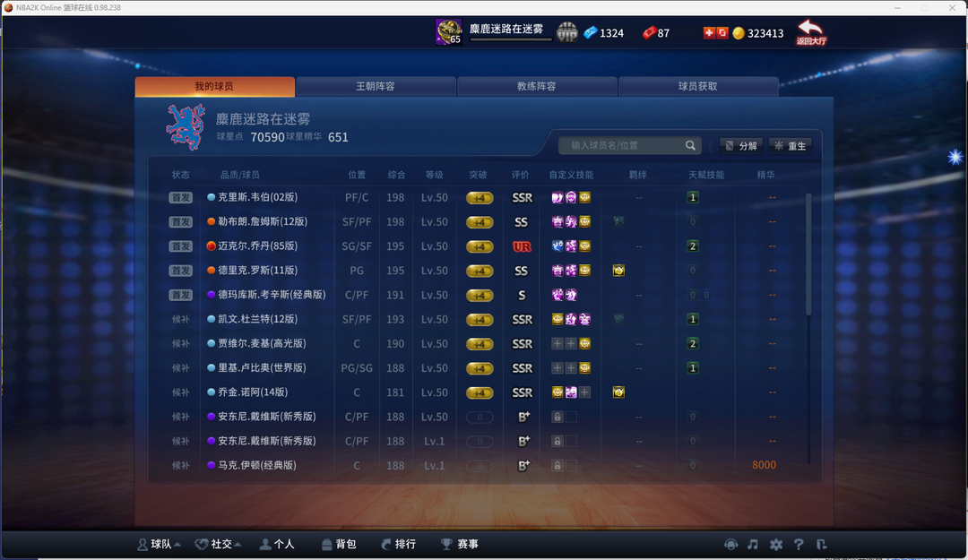Click the 重生 rebirth button

791,146
